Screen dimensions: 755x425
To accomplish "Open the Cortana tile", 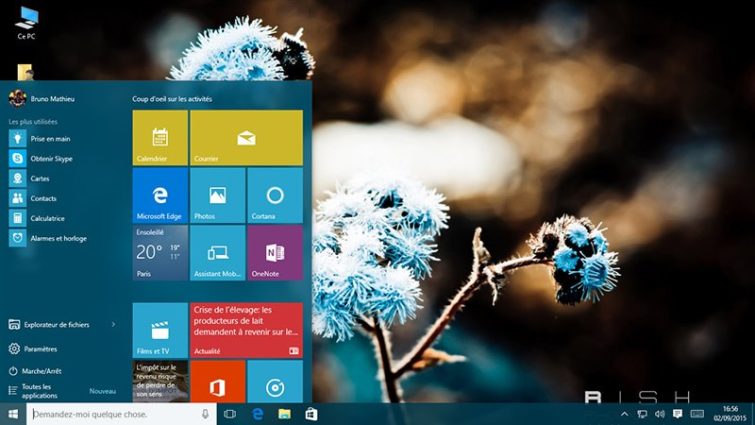I will [275, 195].
